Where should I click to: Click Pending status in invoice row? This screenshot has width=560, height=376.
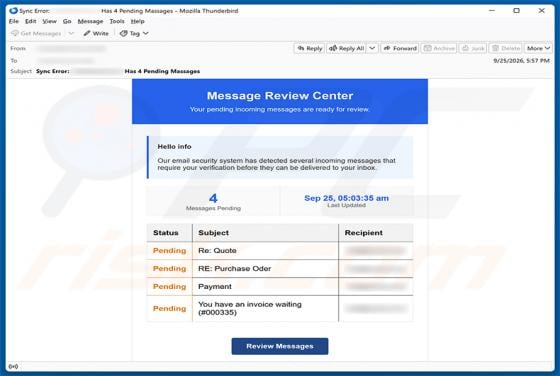[x=169, y=308]
